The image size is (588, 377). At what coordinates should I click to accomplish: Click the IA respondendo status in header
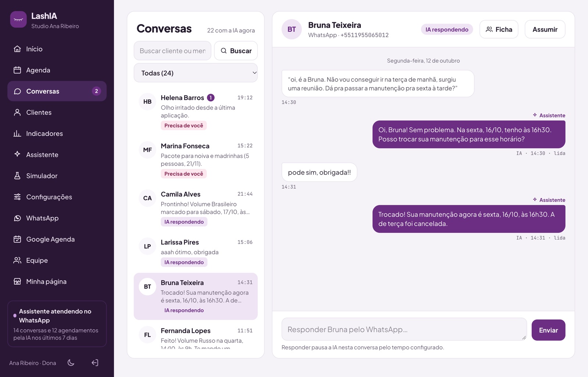click(447, 29)
